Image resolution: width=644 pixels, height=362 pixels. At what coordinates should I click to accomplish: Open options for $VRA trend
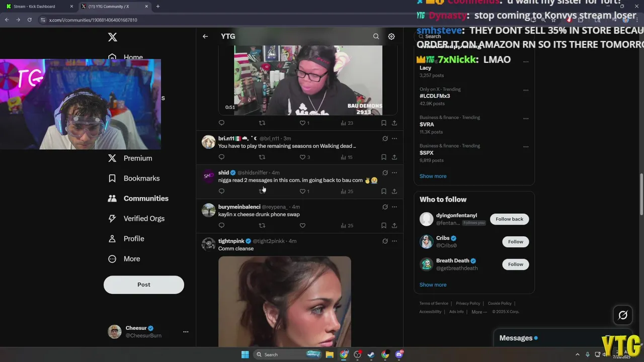tap(526, 119)
